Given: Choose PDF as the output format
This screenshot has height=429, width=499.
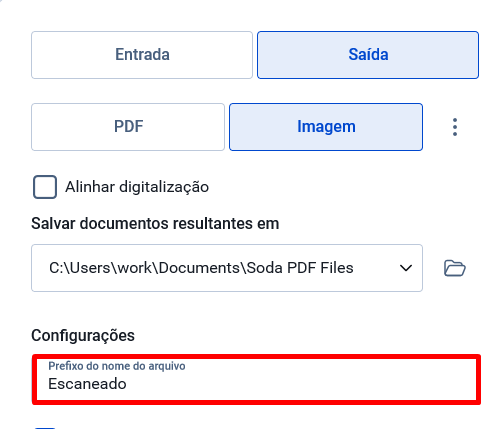Looking at the screenshot, I should click(x=128, y=127).
